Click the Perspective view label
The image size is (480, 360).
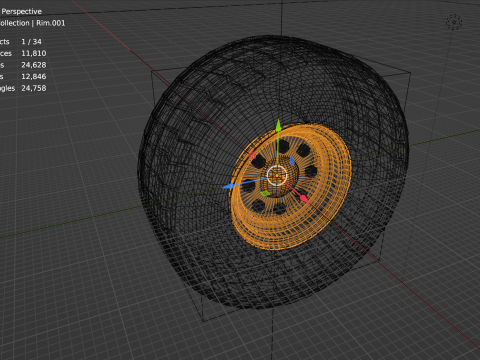click(22, 11)
